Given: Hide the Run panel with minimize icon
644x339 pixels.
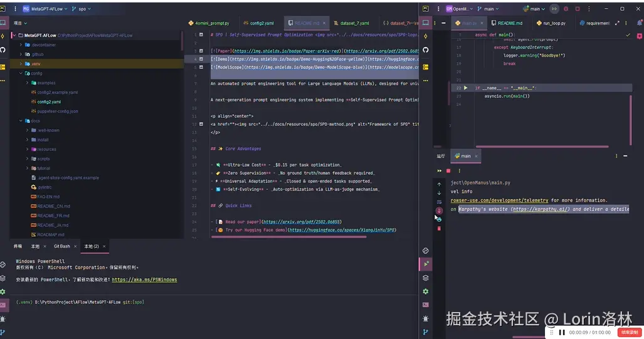Looking at the screenshot, I should coord(625,156).
